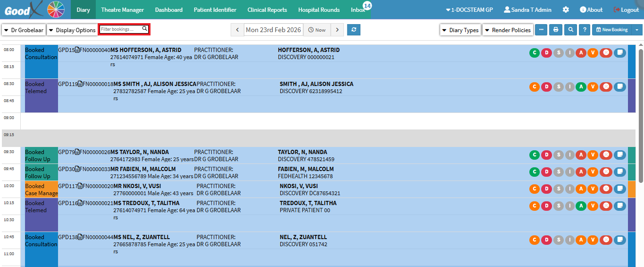Go to next day arrow
The image size is (644, 267).
click(337, 30)
